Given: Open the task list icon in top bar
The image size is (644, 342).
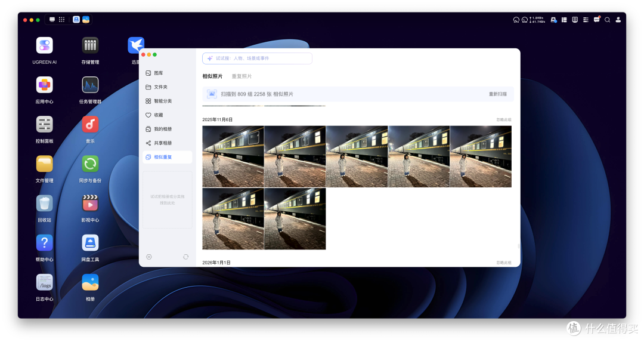Looking at the screenshot, I should (x=586, y=20).
